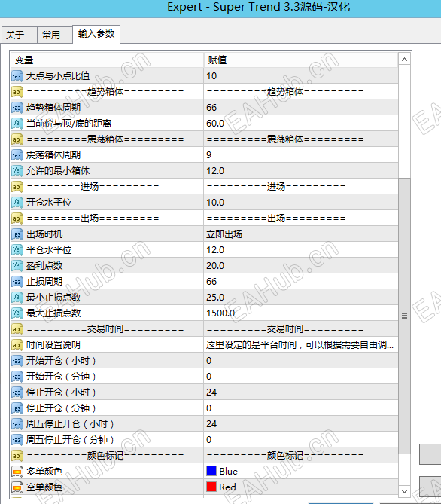
Task: Click the icon beside 最大止损点数
Action: pos(17,313)
